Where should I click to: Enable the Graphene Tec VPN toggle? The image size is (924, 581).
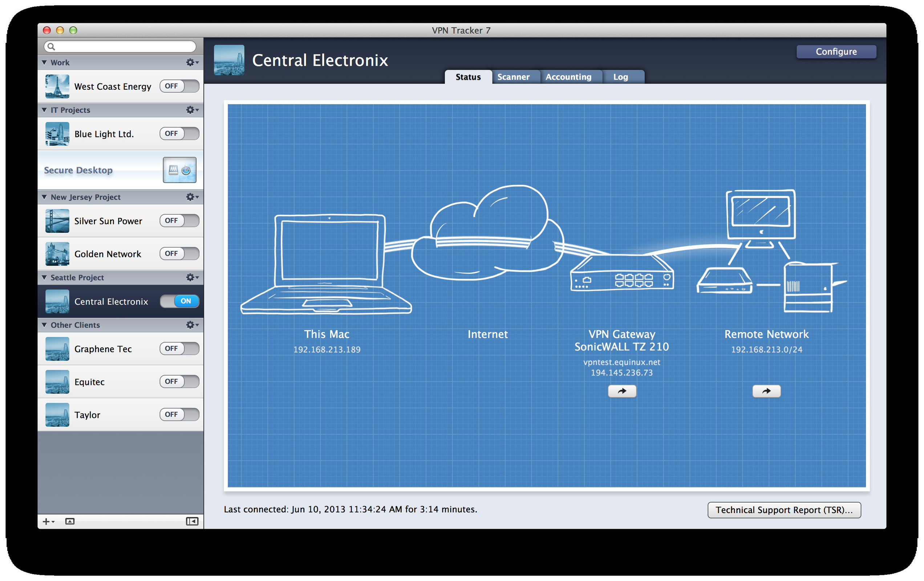179,349
